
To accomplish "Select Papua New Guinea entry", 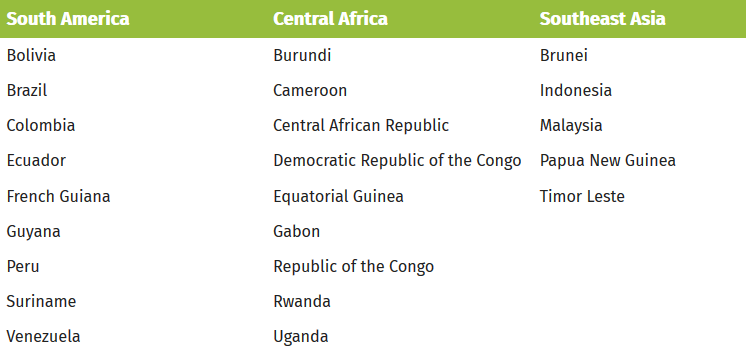I will (608, 161).
